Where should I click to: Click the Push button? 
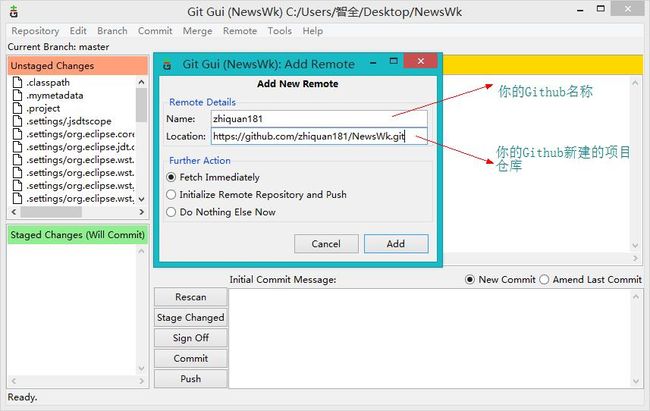coord(191,379)
